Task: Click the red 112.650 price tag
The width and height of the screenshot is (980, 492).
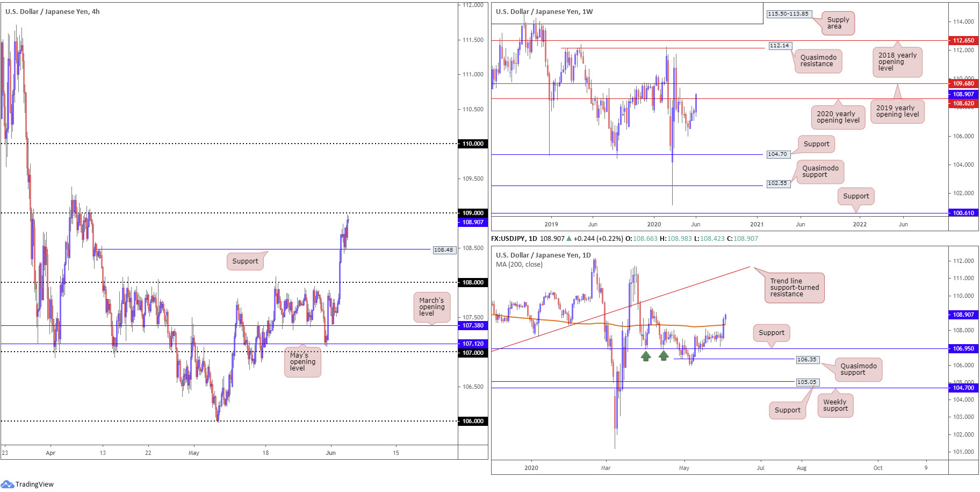Action: pos(963,40)
